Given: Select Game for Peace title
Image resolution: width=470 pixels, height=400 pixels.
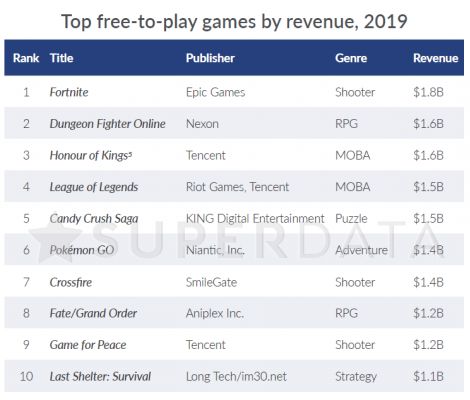Looking at the screenshot, I should pyautogui.click(x=88, y=345).
